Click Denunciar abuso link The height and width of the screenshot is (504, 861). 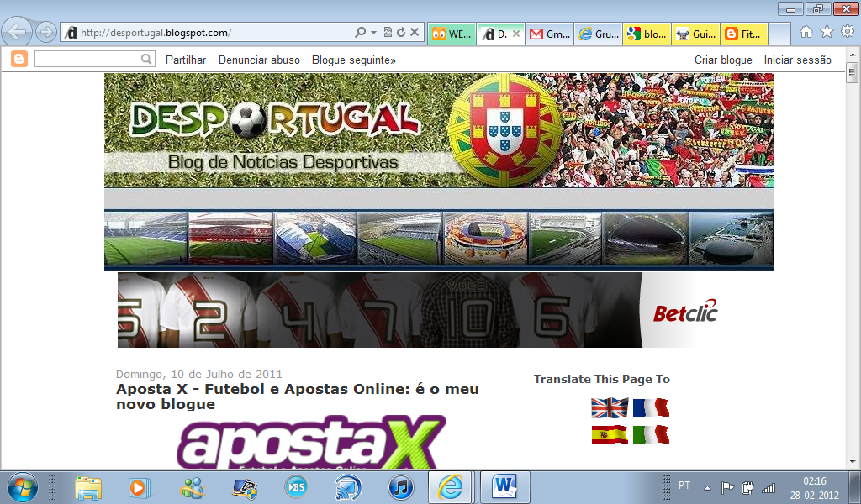point(259,60)
